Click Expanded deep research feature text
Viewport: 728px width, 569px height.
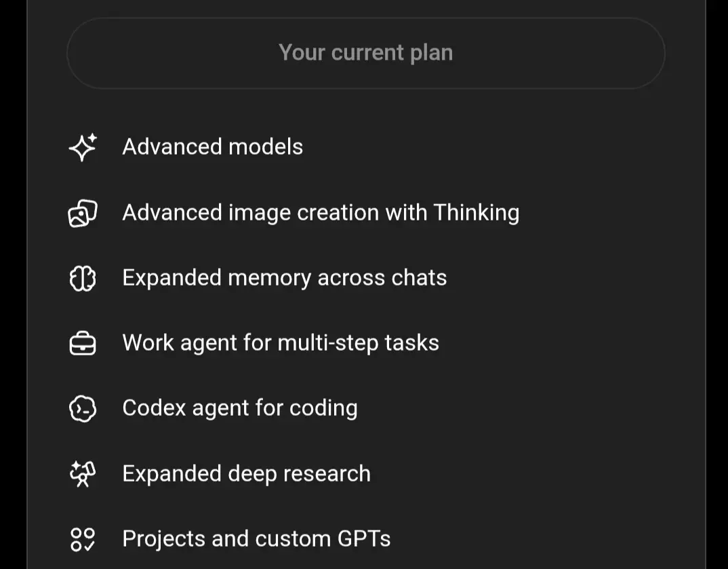click(247, 474)
